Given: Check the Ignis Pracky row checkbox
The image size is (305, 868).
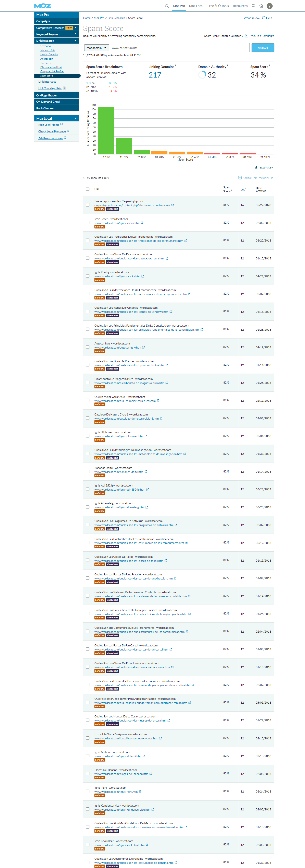Looking at the screenshot, I should coord(88,276).
